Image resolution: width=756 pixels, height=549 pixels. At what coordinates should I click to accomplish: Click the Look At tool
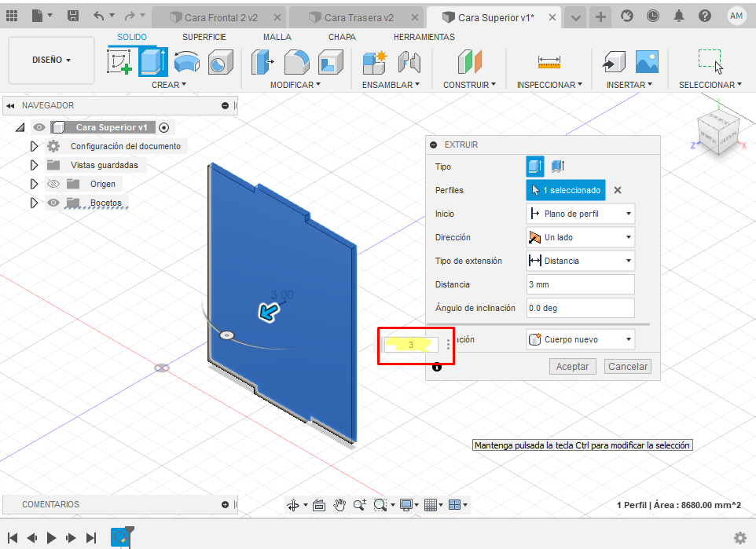319,505
